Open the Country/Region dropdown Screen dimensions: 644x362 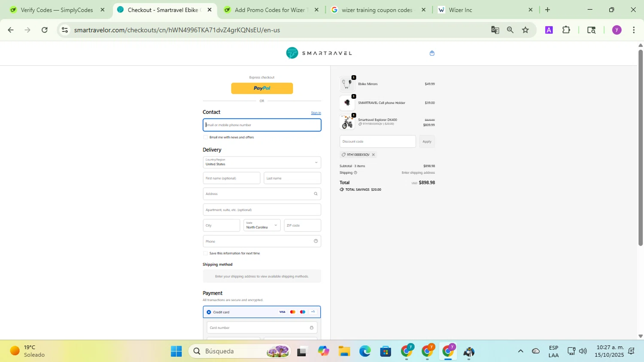pos(262,162)
